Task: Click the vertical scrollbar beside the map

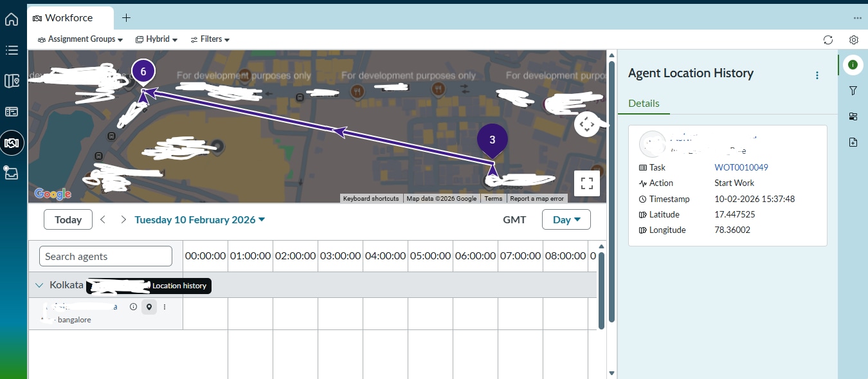Action: 612,193
